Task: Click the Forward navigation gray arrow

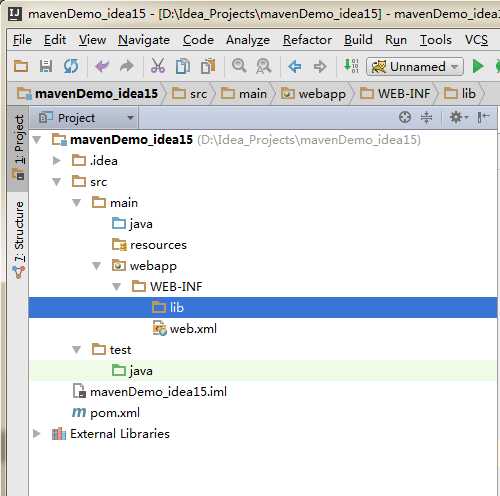Action: (320, 66)
